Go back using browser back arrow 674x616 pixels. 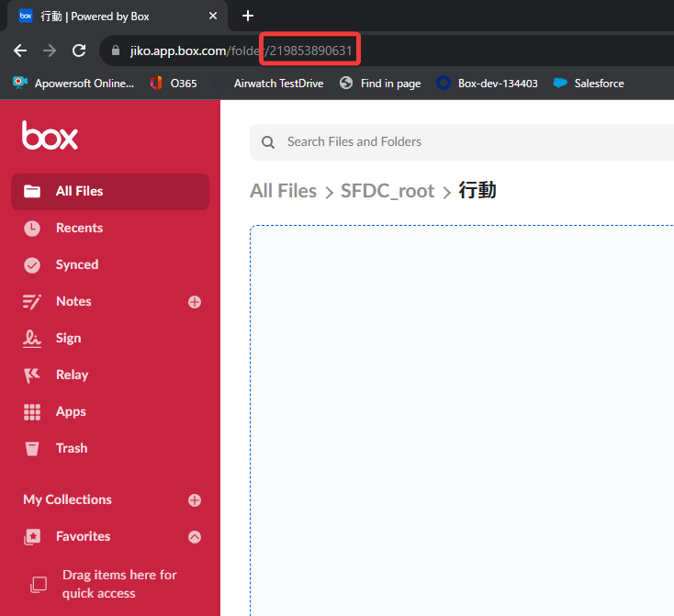click(x=20, y=50)
